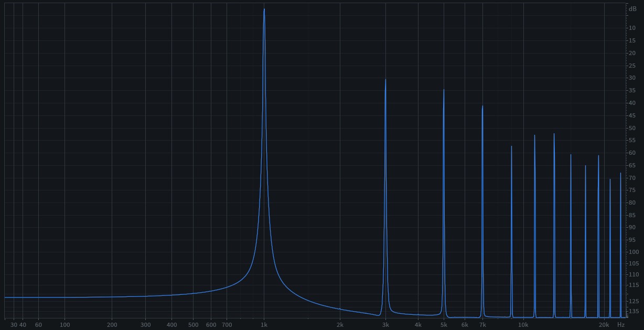Click the 70 label on the dB scale
This screenshot has width=644, height=330.
[x=632, y=178]
